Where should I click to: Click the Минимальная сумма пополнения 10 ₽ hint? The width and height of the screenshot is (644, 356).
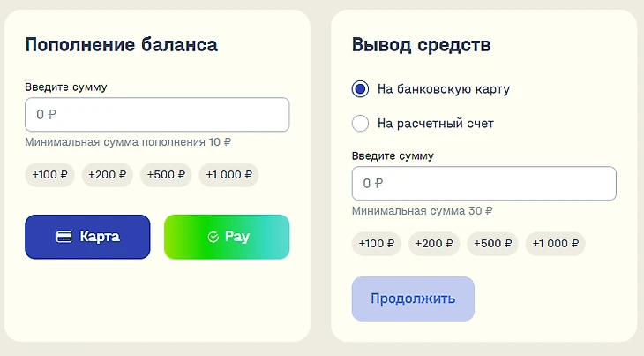click(128, 142)
